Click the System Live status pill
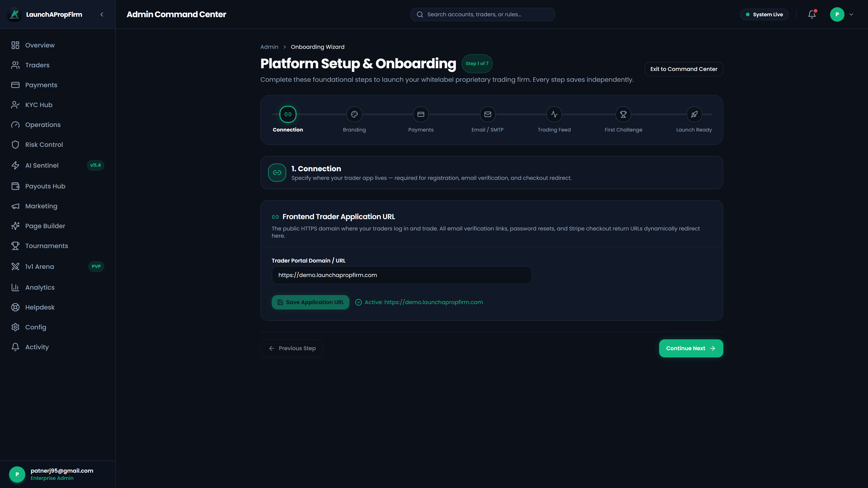 pos(764,14)
